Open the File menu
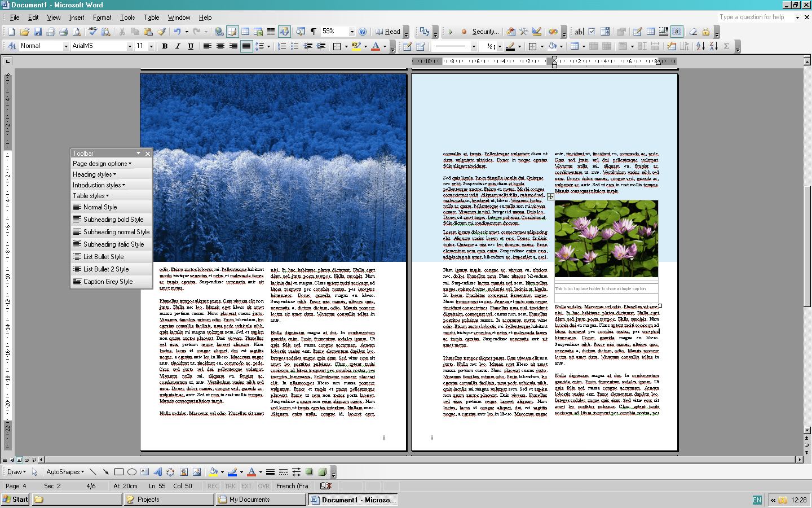The width and height of the screenshot is (812, 508). click(x=15, y=17)
